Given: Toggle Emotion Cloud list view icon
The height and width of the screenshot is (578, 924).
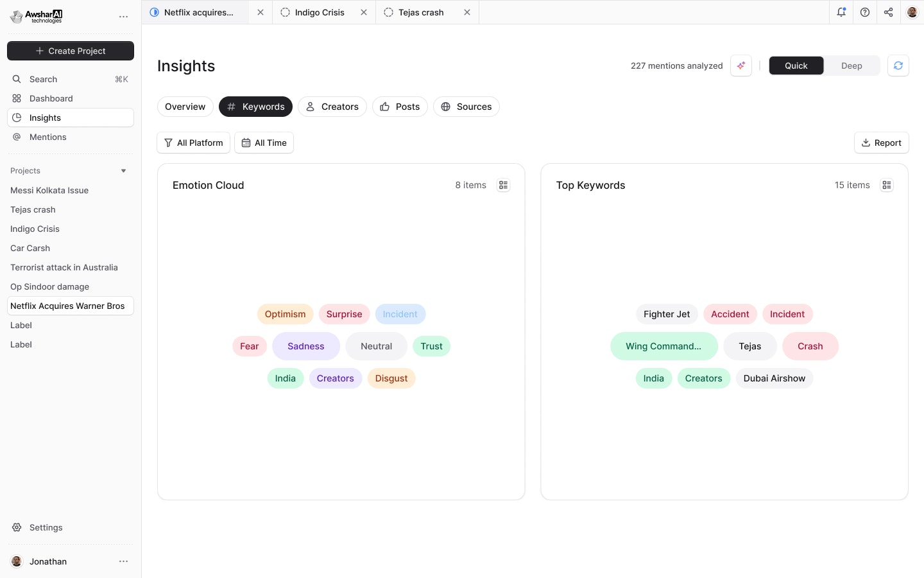Looking at the screenshot, I should coord(504,185).
